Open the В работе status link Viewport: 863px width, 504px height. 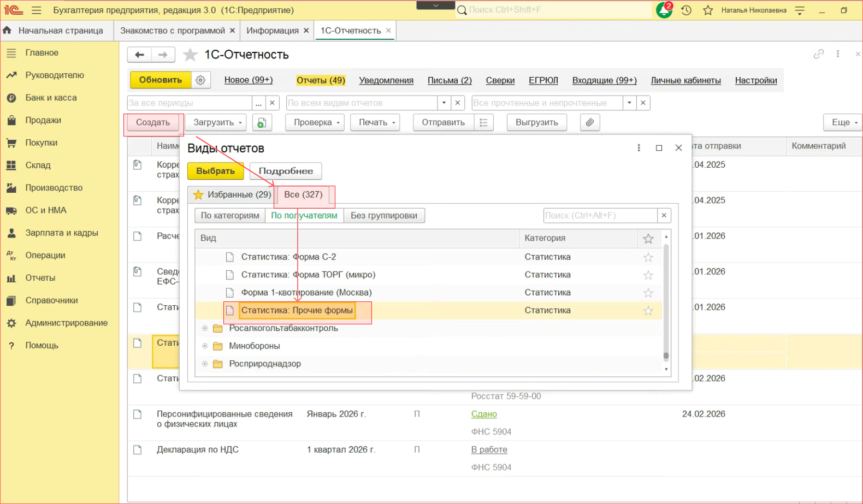pos(489,450)
